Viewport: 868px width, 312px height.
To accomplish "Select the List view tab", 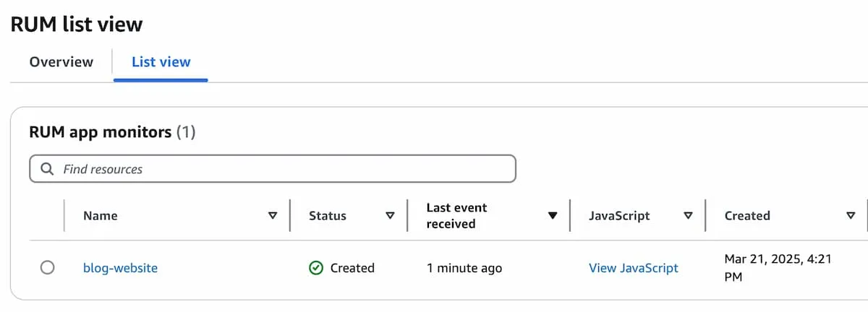I will click(x=161, y=62).
